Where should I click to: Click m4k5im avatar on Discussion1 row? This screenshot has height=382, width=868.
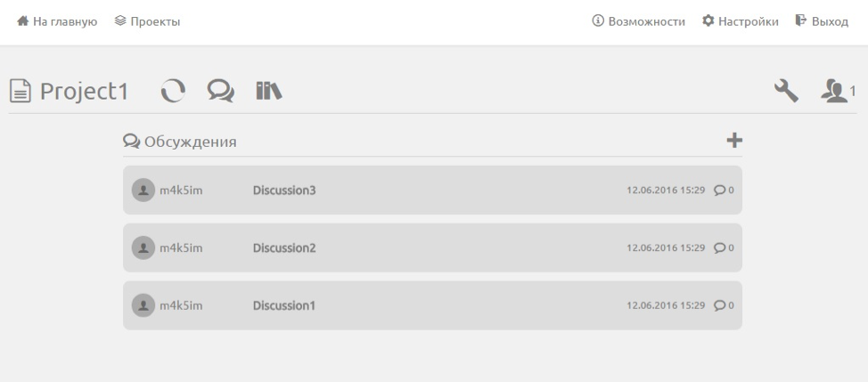[x=143, y=305]
